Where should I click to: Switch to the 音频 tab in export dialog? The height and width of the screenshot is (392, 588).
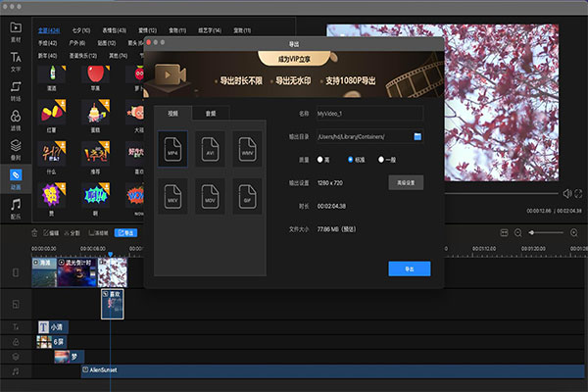tap(210, 113)
